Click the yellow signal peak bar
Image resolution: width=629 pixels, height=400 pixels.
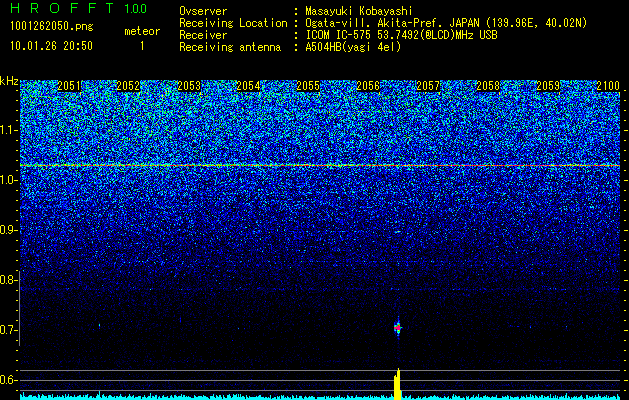pyautogui.click(x=398, y=384)
